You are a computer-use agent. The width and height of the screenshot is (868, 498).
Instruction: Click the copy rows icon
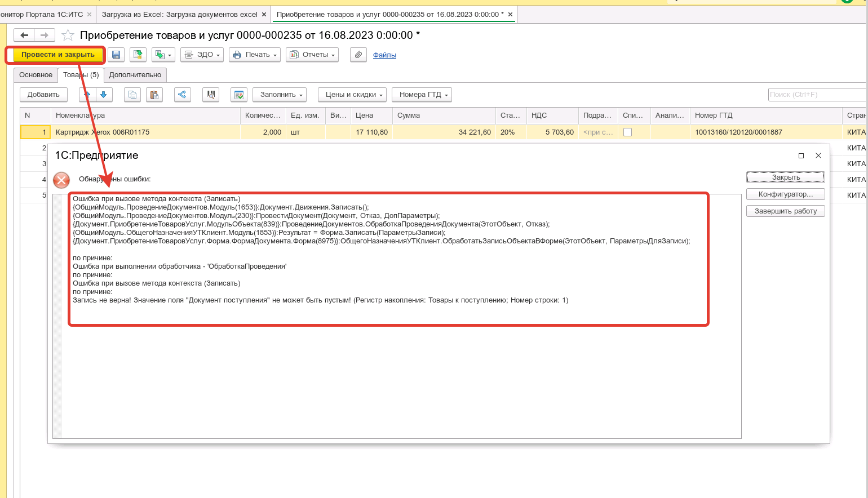tap(132, 95)
